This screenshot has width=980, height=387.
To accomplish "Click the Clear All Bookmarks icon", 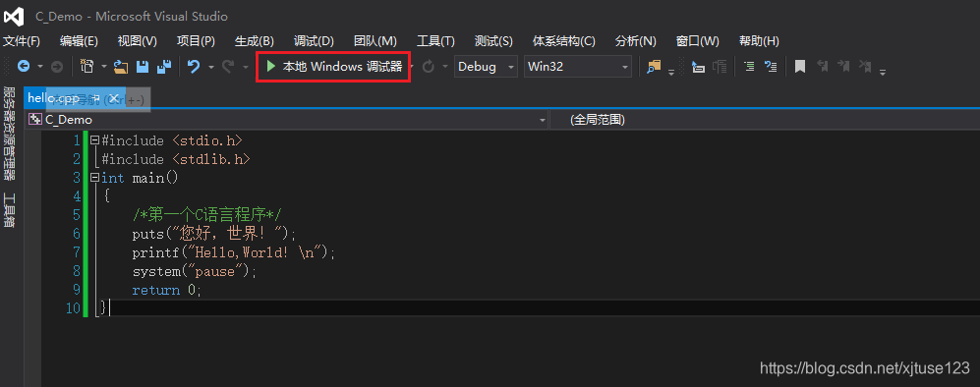I will (865, 66).
